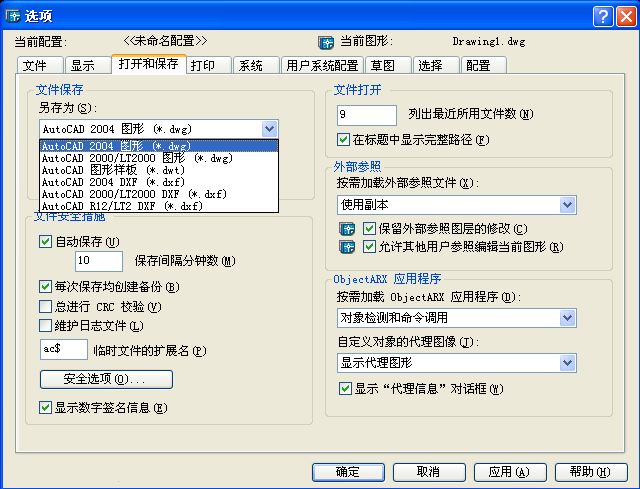This screenshot has width=640, height=489.
Task: Switch to the 显示 tab
Action: tap(88, 65)
